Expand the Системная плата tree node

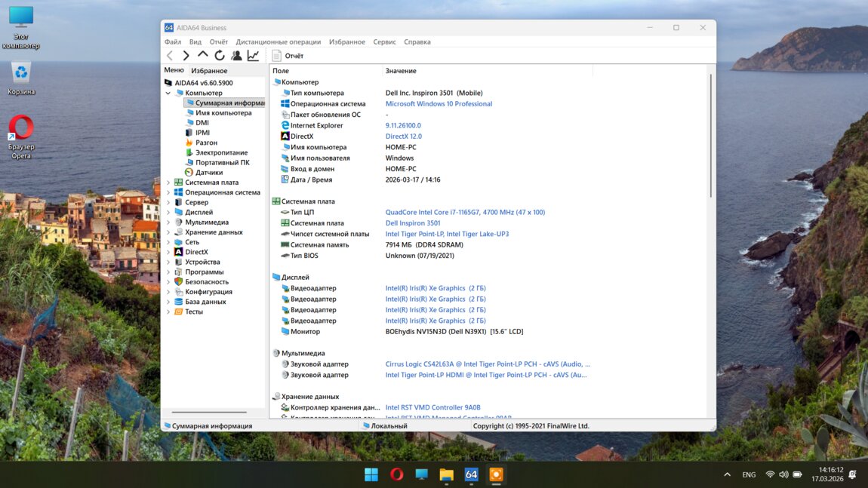pyautogui.click(x=168, y=183)
